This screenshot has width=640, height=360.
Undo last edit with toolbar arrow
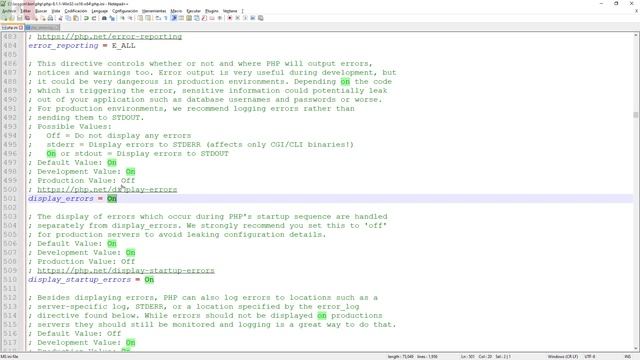click(x=86, y=18)
